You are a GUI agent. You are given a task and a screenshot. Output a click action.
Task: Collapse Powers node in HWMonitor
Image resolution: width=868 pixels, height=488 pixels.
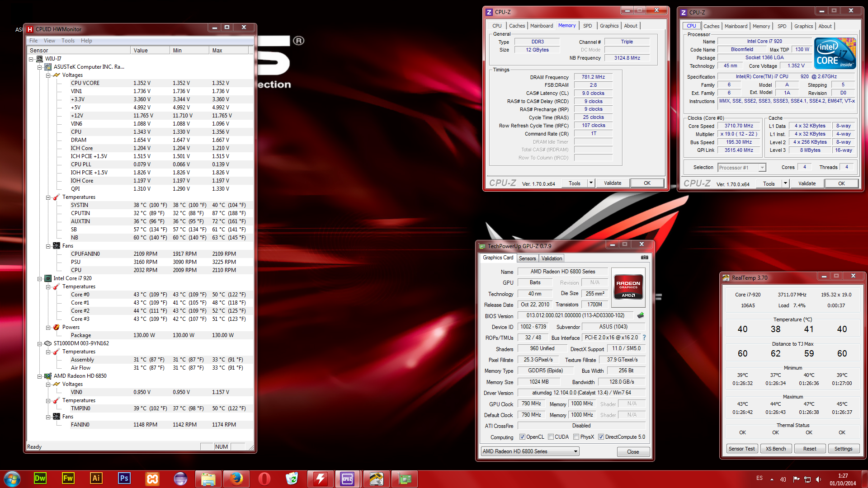(48, 328)
